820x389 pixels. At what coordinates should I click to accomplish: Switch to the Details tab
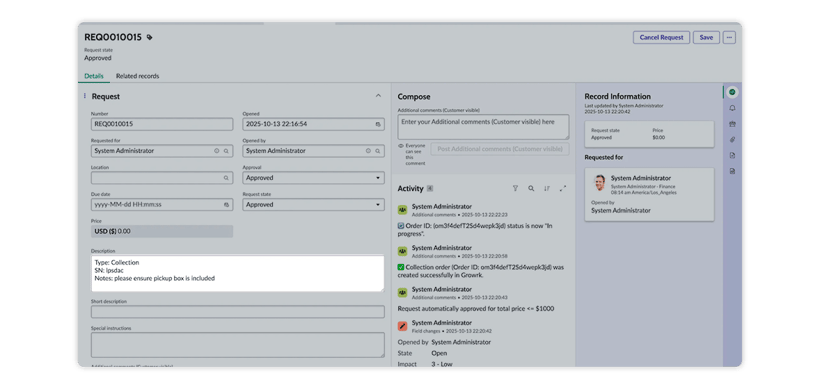[x=94, y=76]
